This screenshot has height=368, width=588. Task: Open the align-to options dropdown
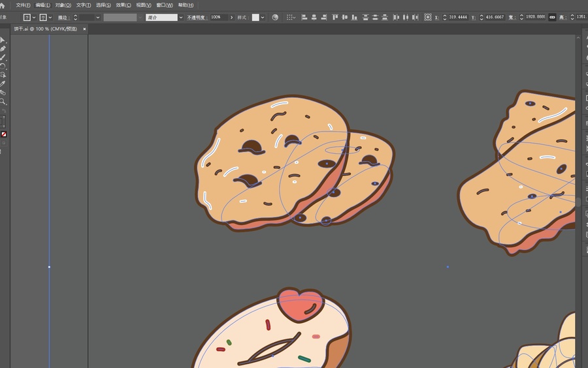(291, 17)
